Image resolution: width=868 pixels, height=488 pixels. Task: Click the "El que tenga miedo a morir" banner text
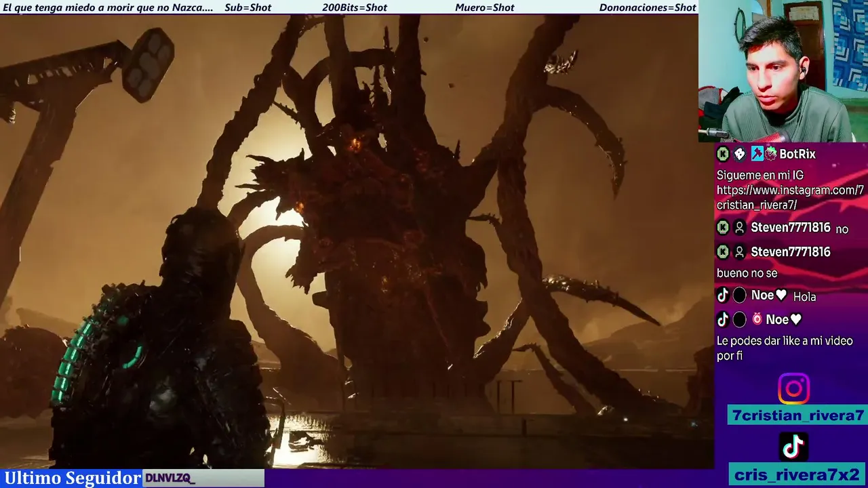coord(108,7)
